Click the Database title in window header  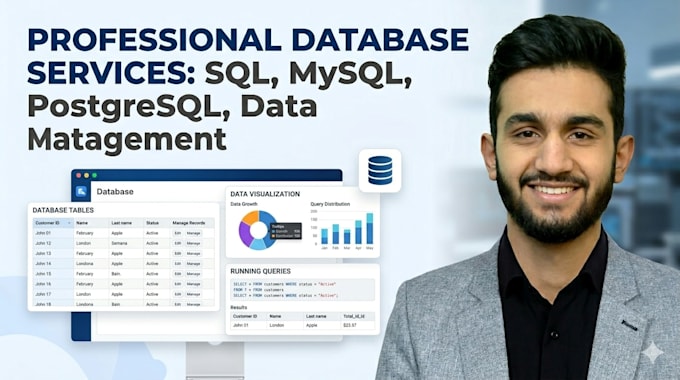115,192
